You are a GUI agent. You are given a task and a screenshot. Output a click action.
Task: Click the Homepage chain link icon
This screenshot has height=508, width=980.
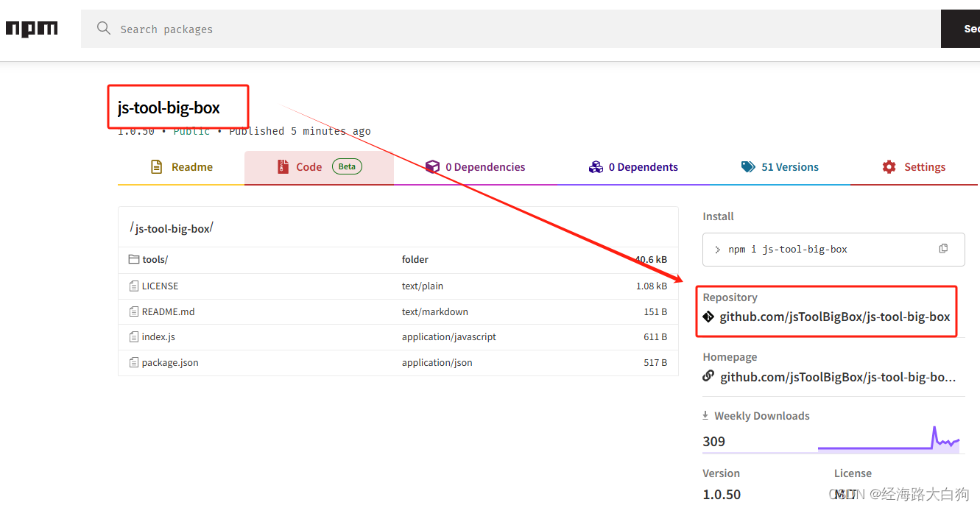click(x=708, y=376)
